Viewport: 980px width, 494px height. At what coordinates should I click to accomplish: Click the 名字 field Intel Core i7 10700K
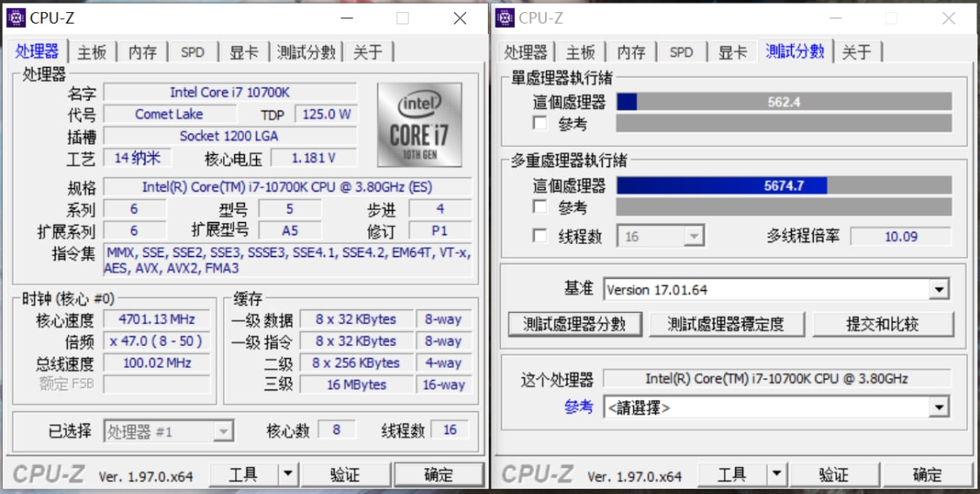(x=230, y=92)
